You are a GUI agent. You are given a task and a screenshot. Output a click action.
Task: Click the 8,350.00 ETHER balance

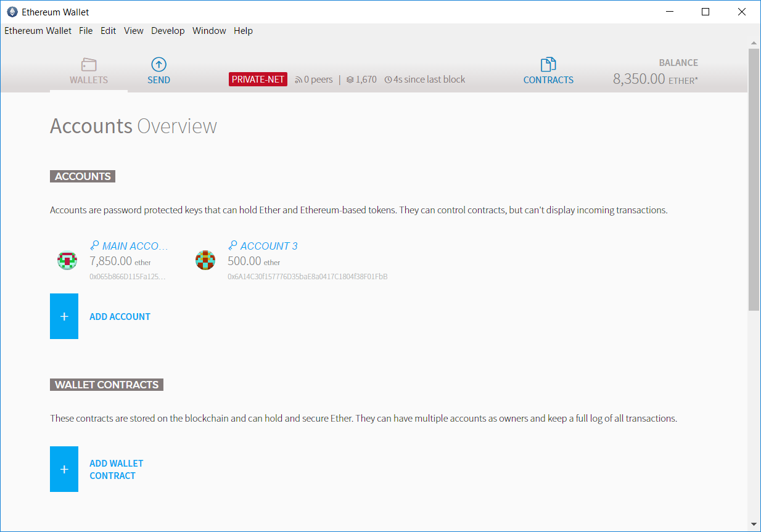656,79
